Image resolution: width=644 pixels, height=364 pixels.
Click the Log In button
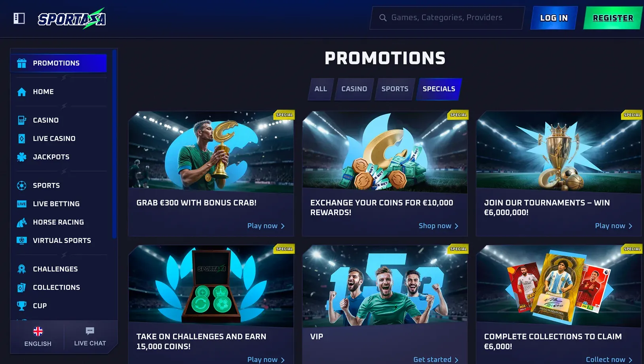point(554,18)
